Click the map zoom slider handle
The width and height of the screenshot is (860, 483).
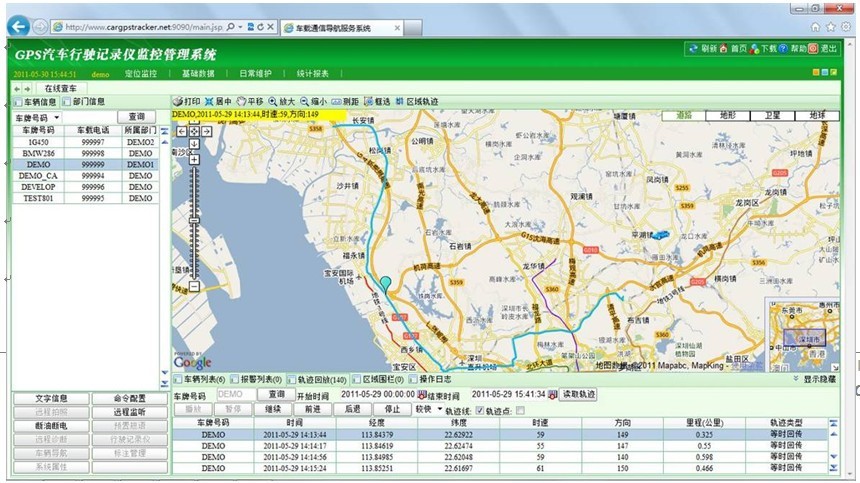click(194, 220)
